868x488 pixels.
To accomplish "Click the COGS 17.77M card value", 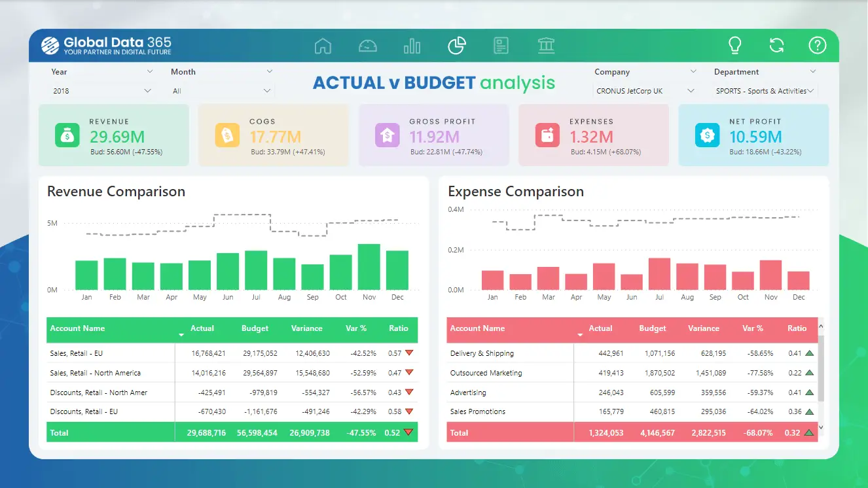I will click(x=275, y=137).
